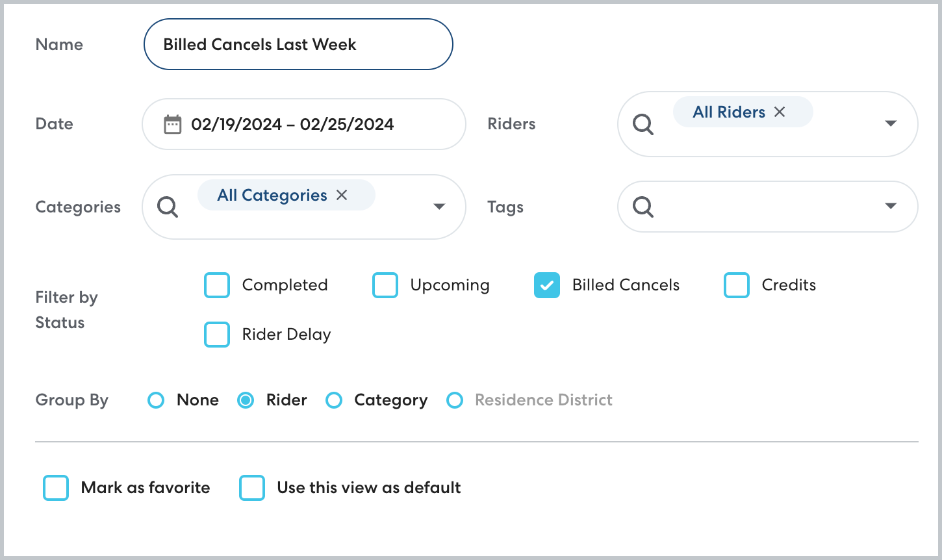
Task: Enable the Completed status checkbox
Action: [217, 285]
